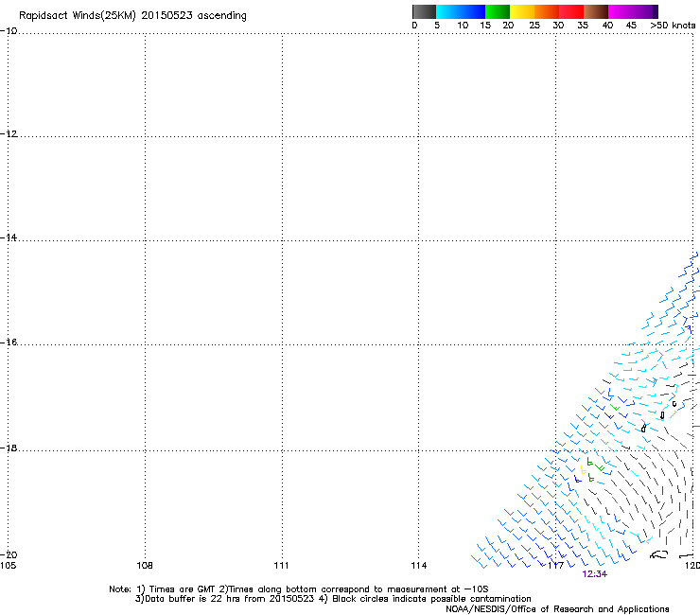
Task: Click the gray 0-5 knots color band
Action: (x=424, y=11)
